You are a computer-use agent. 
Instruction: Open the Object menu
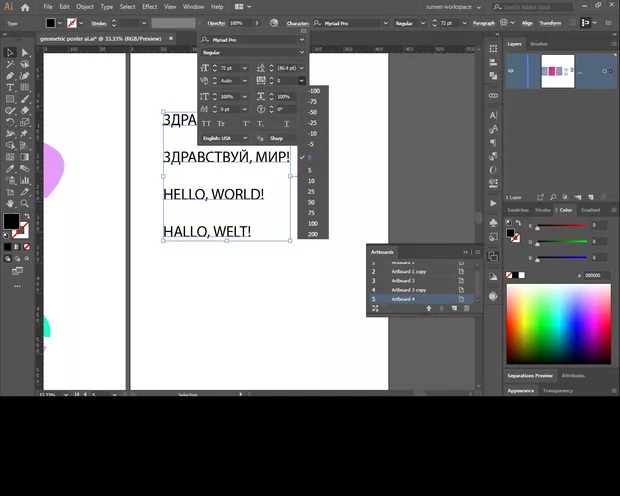point(85,7)
